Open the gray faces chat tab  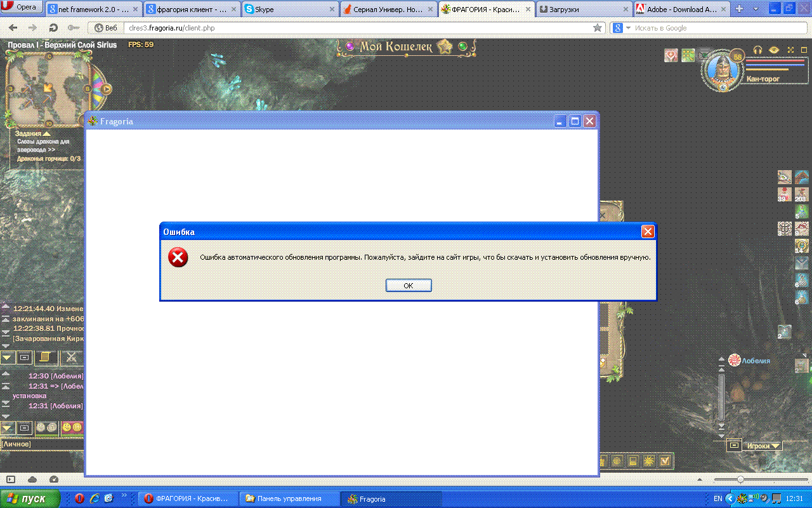[46, 428]
